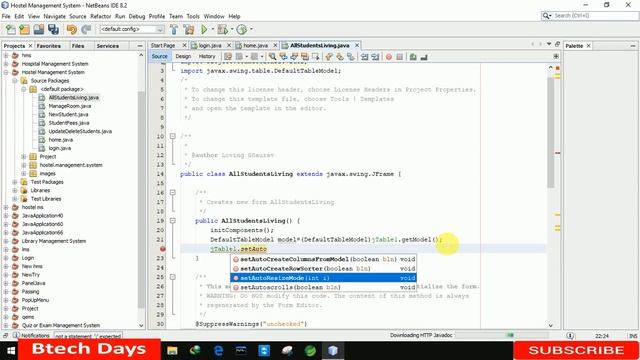Close the AllStudentsLiving.java tab
Viewport: 640px width, 360px height.
pos(357,45)
